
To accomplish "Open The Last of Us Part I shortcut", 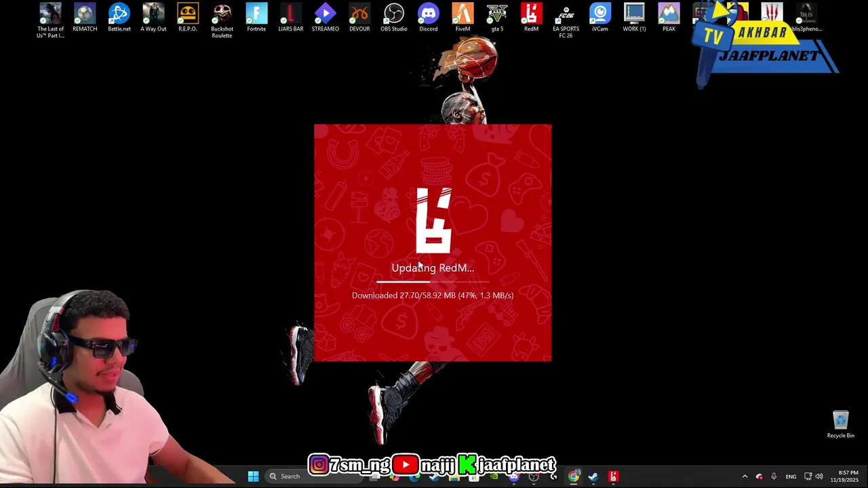I will click(50, 20).
